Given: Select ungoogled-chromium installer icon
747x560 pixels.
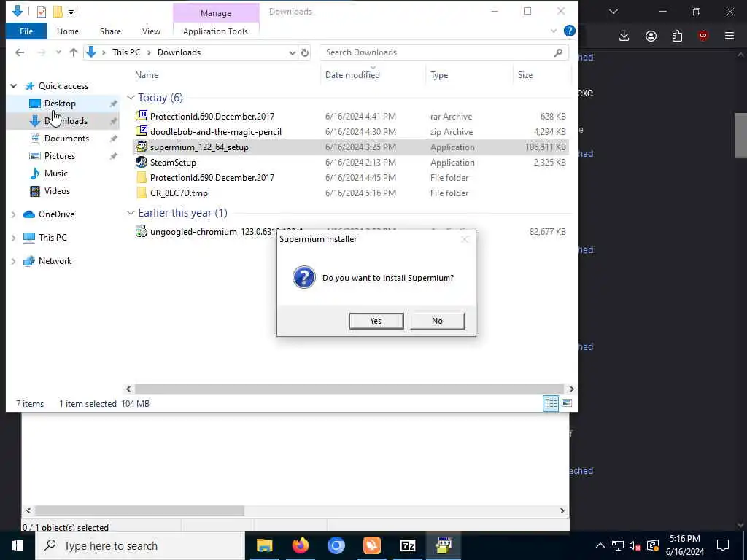Looking at the screenshot, I should [142, 231].
